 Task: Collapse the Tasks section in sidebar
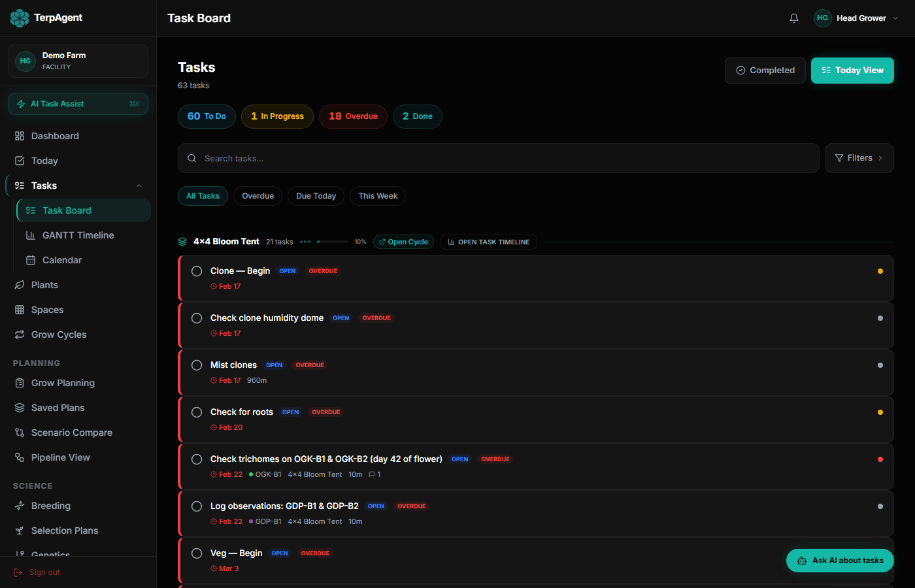click(x=139, y=186)
